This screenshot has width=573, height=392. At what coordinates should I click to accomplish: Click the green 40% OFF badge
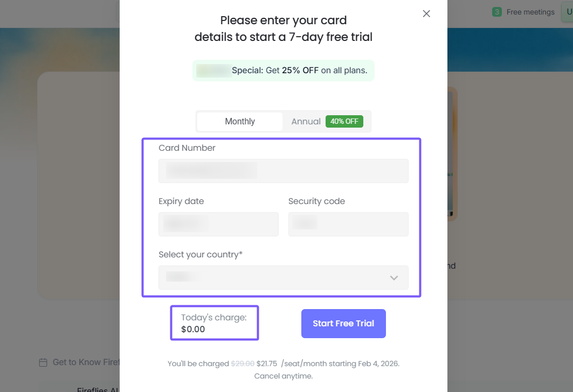(x=344, y=122)
